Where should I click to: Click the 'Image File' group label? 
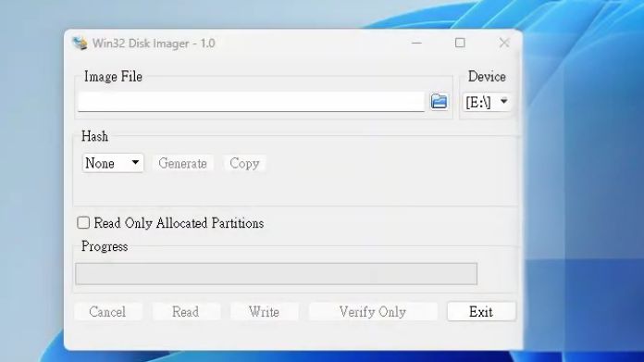pyautogui.click(x=113, y=77)
